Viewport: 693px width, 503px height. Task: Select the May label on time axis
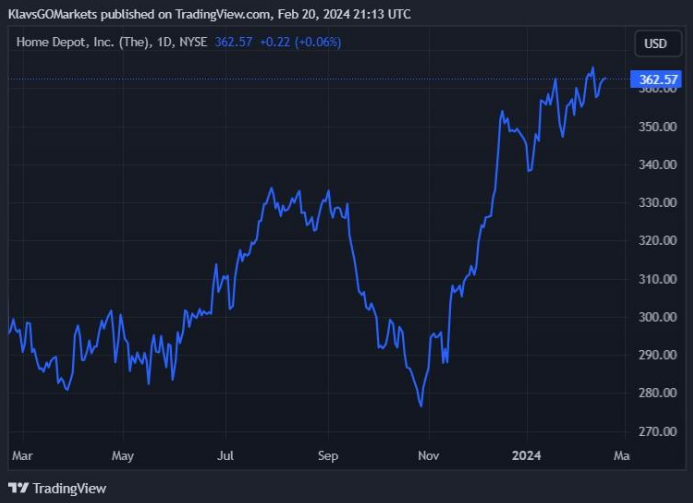pyautogui.click(x=122, y=456)
